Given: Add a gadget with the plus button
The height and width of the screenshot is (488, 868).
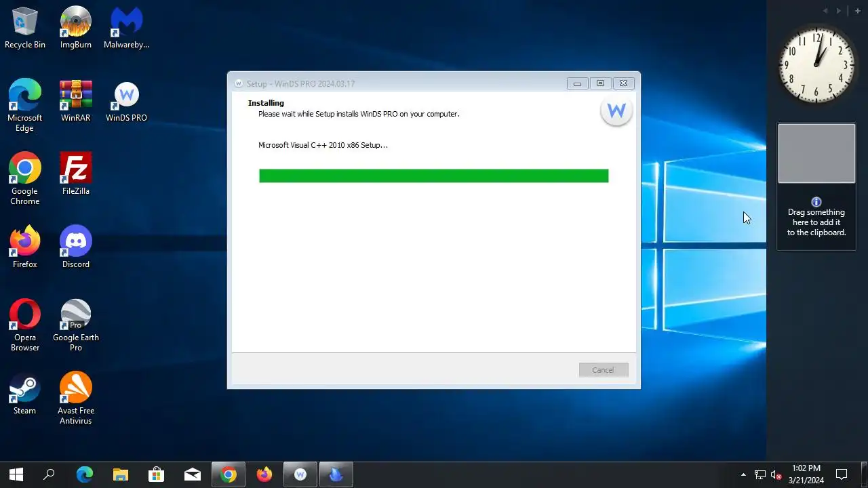Looking at the screenshot, I should tap(858, 11).
